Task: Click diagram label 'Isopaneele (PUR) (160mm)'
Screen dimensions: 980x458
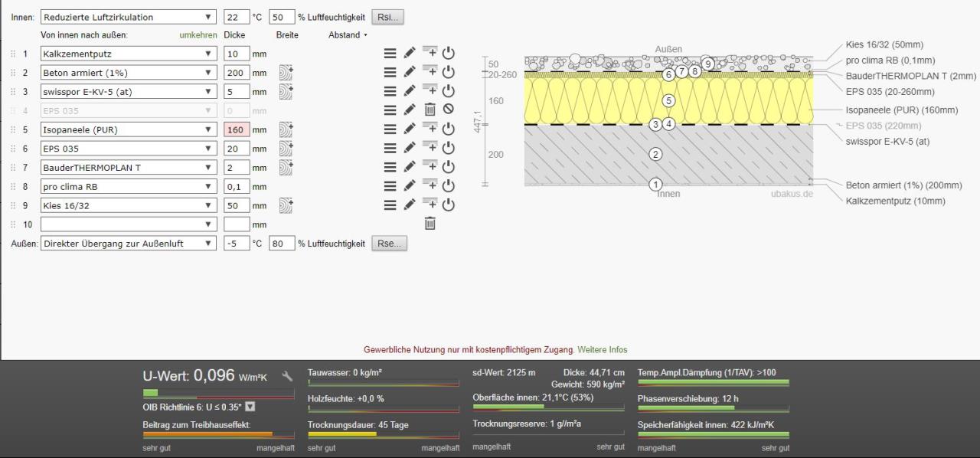Action: (x=902, y=110)
